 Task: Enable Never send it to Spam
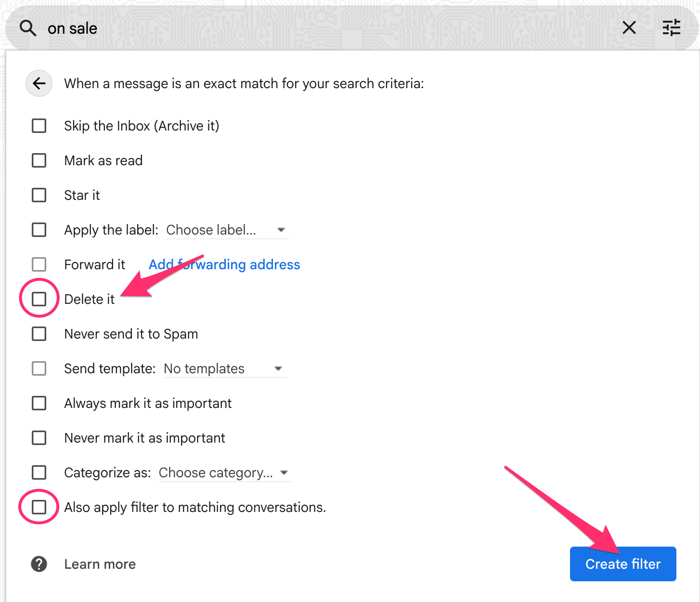tap(39, 334)
